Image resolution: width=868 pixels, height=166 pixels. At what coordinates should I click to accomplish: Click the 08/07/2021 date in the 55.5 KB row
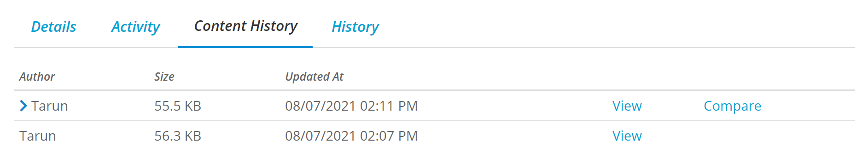point(320,106)
